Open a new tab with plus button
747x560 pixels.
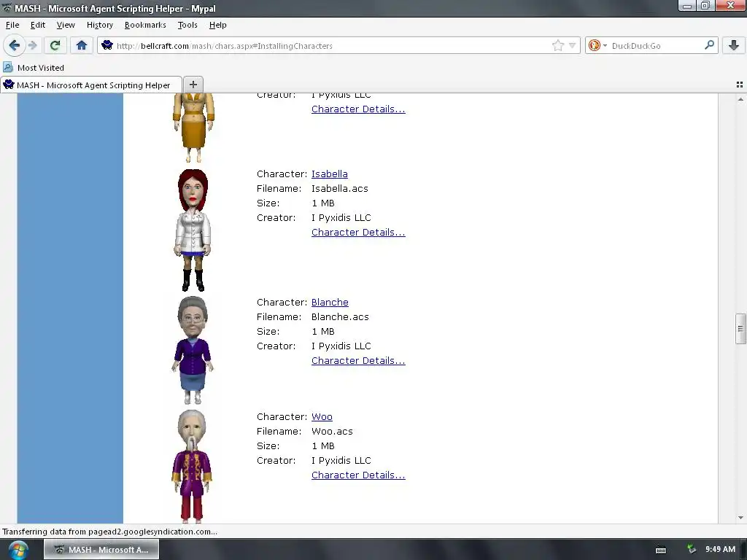(193, 85)
